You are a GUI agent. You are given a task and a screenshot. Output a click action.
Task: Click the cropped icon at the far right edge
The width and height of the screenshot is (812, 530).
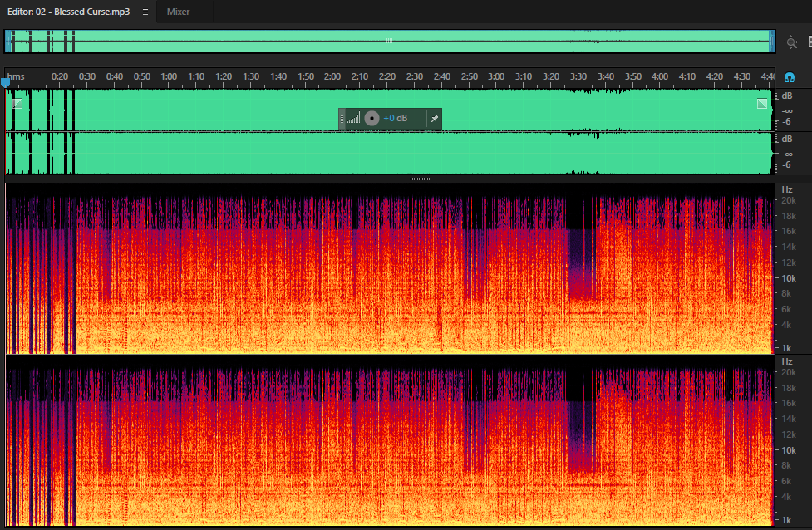pyautogui.click(x=810, y=42)
